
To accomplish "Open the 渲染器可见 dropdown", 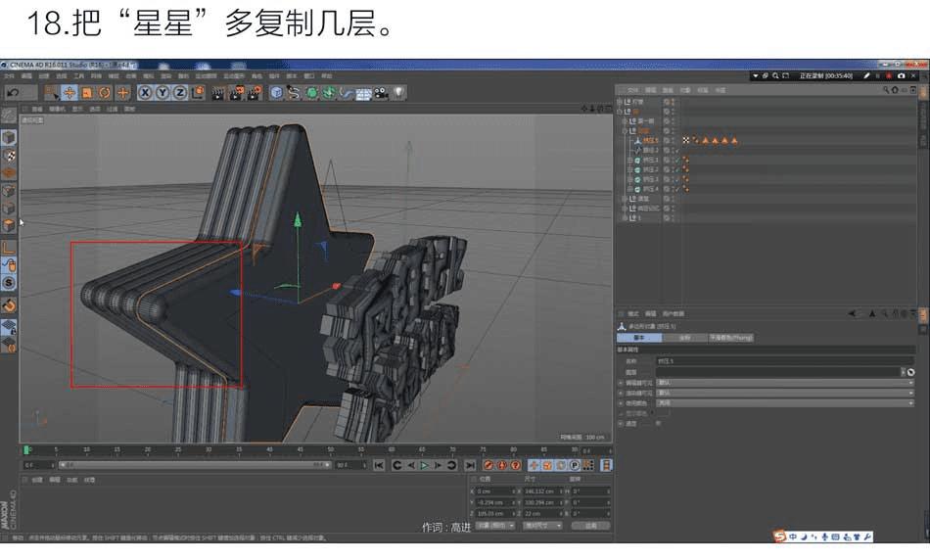I will 785,393.
